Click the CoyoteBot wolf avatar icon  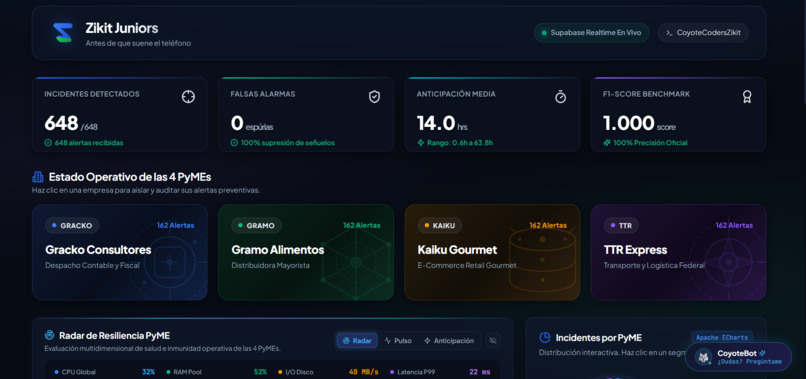coord(704,357)
